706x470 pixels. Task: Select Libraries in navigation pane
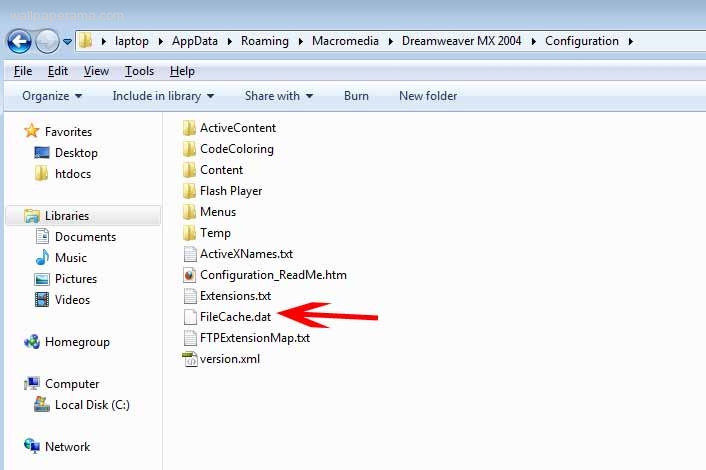[83, 216]
